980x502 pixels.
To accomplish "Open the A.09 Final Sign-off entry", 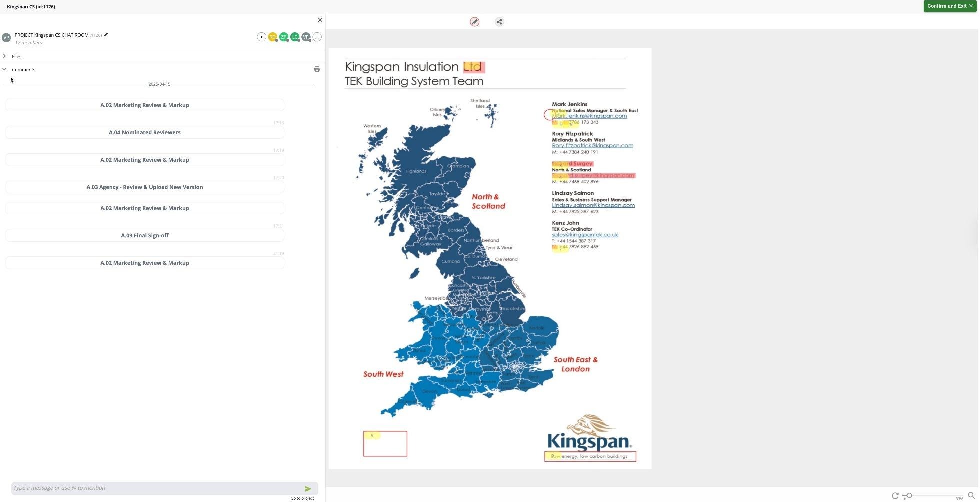I will pos(145,236).
